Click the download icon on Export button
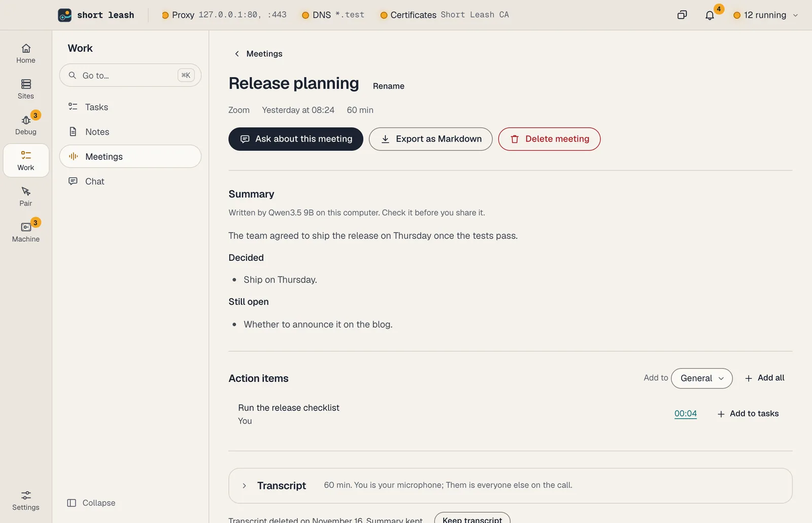 point(385,139)
